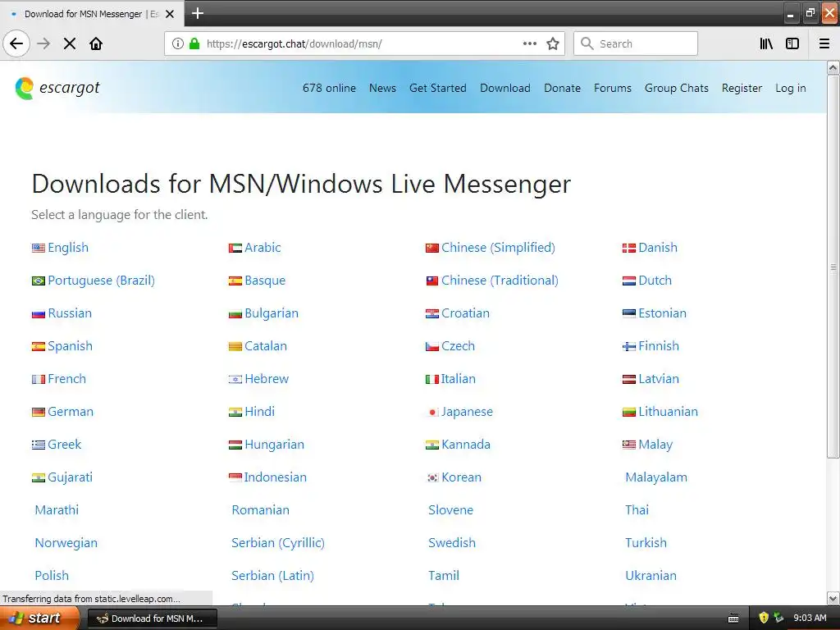Click the security shield tray icon
The image size is (840, 630).
click(x=764, y=618)
